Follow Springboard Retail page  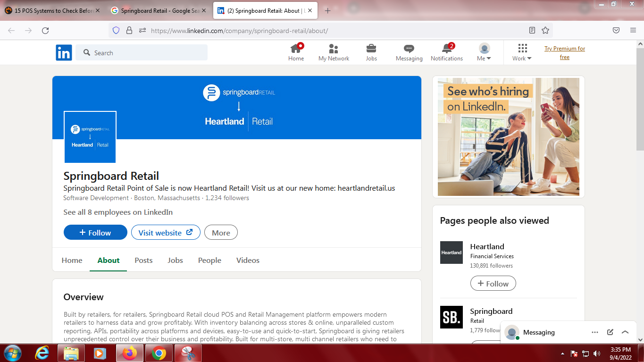click(x=95, y=232)
